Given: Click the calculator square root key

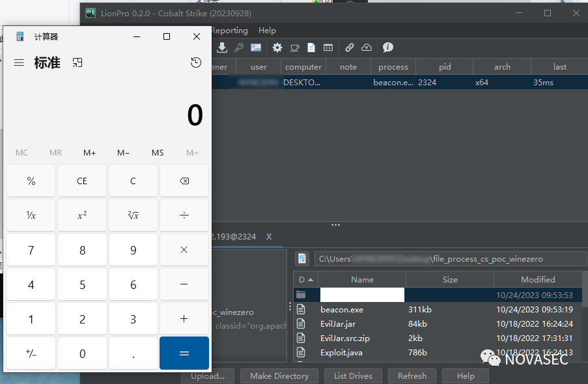Looking at the screenshot, I should (x=133, y=215).
